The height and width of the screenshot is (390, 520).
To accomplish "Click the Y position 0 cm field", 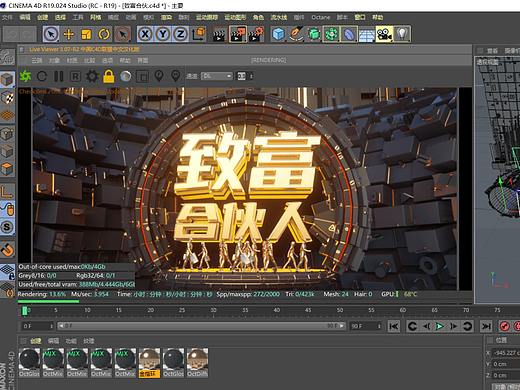I will pos(506,364).
